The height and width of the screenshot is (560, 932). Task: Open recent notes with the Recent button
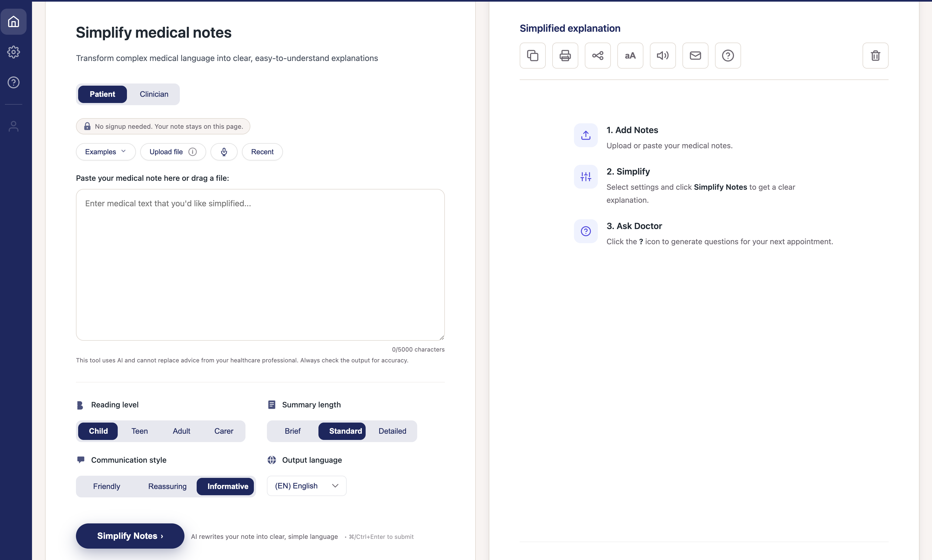pyautogui.click(x=262, y=152)
